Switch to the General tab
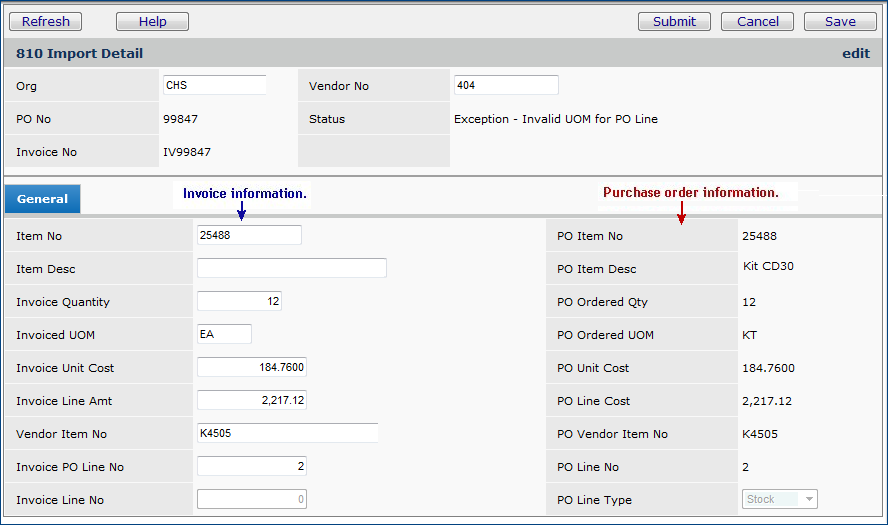 coord(43,199)
